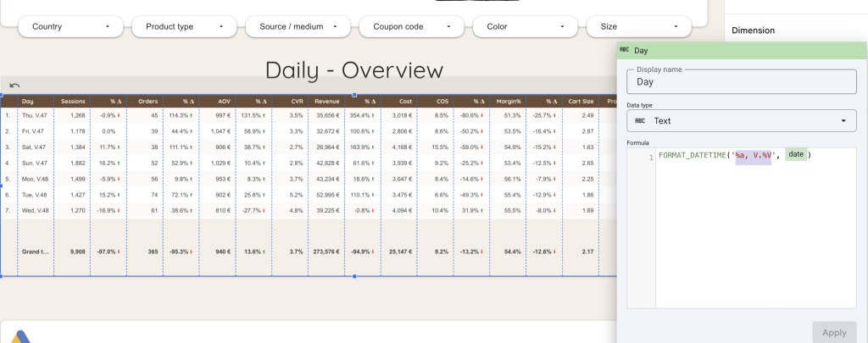This screenshot has width=868, height=343.
Task: Click the ABC type icon in Day header
Action: click(625, 50)
